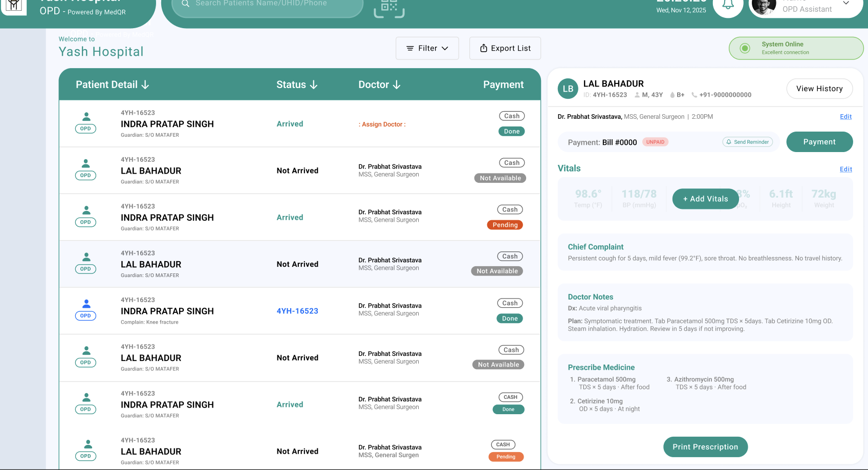This screenshot has height=470, width=868.
Task: Open the notifications bell
Action: (x=728, y=5)
